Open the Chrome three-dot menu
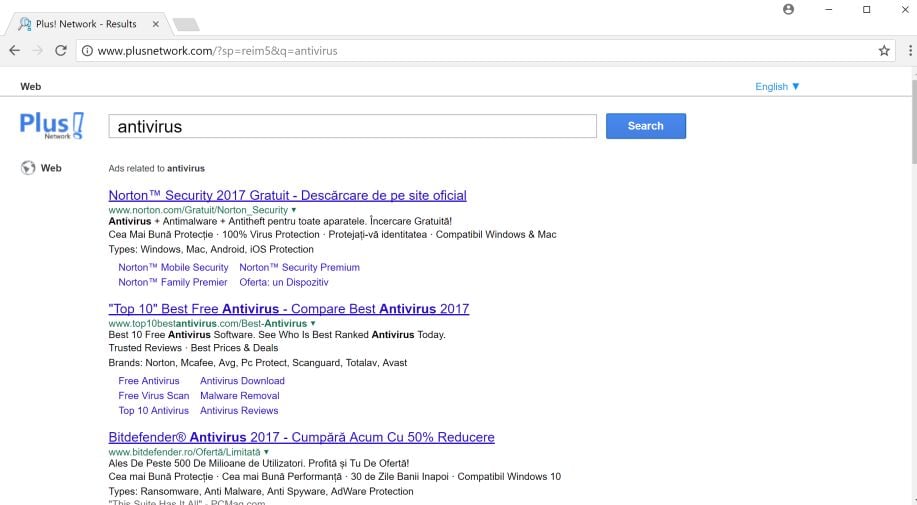The width and height of the screenshot is (917, 505). [910, 51]
